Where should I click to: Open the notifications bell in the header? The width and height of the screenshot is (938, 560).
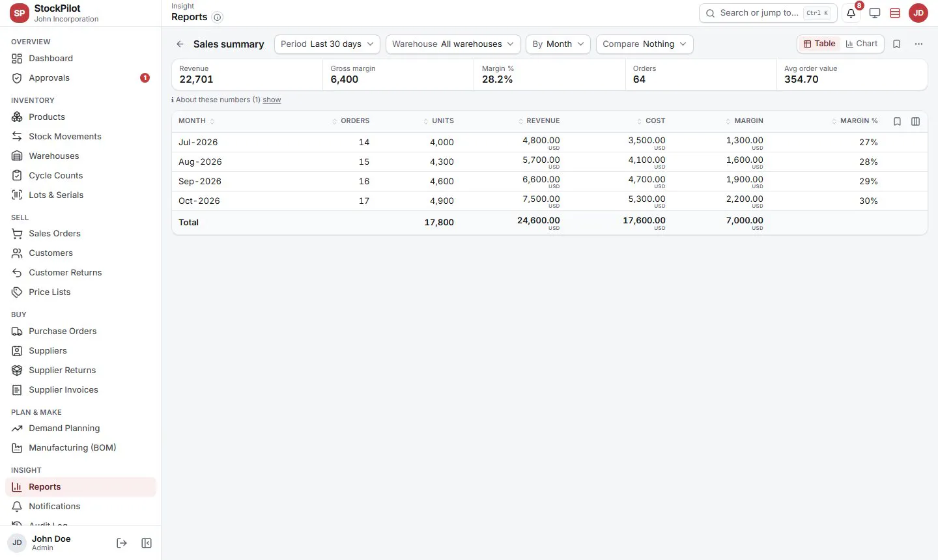pyautogui.click(x=851, y=13)
